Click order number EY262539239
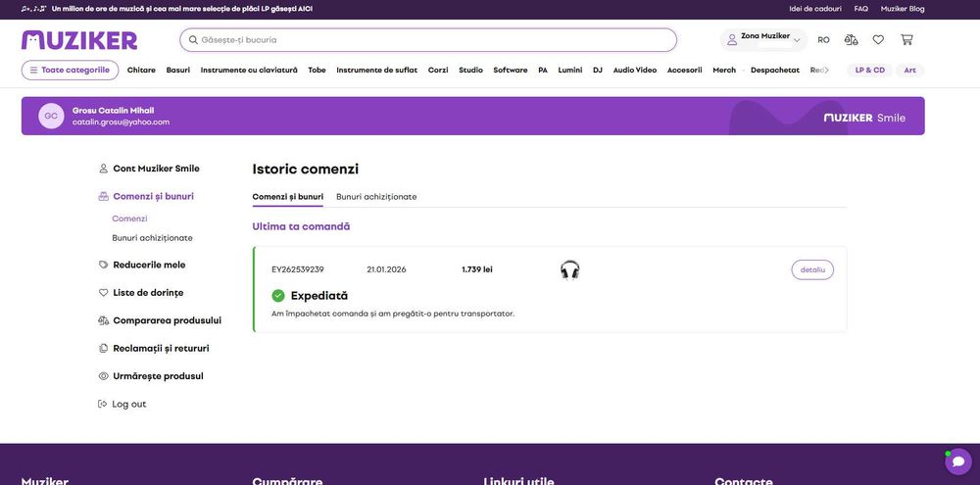Viewport: 980px width, 485px height. pos(298,270)
